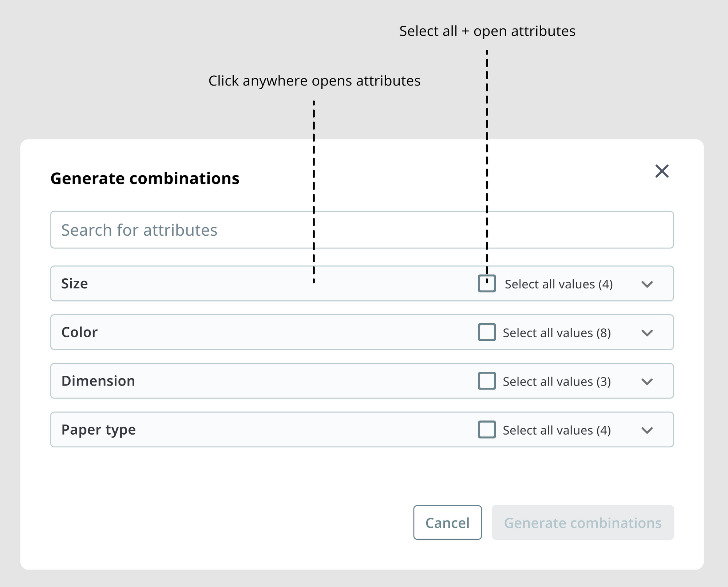Expand the Dimension attribute chevron

[x=647, y=382]
